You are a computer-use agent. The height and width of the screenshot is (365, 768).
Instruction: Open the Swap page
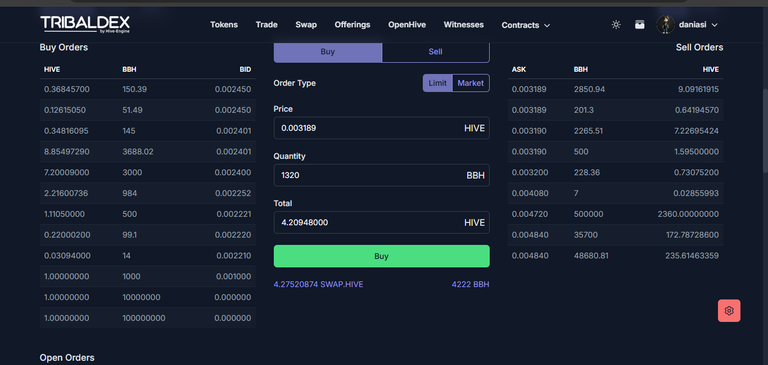(306, 24)
